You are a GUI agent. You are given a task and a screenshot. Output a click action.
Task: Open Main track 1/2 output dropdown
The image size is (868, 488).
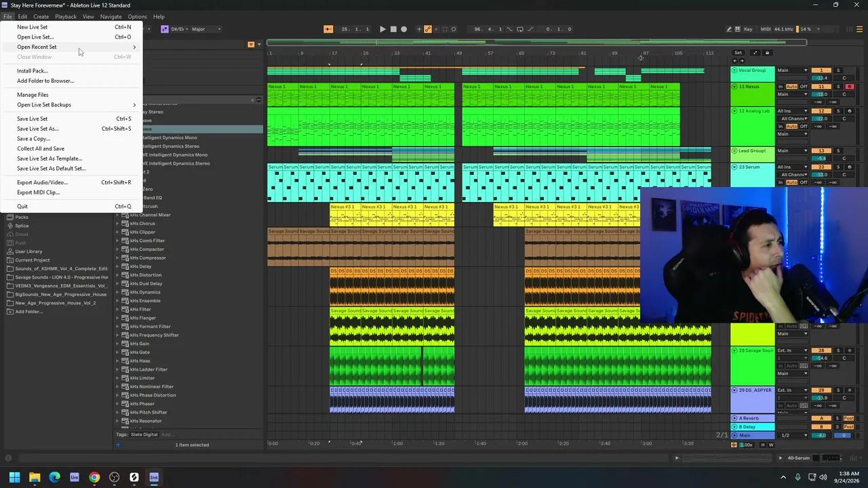coord(792,435)
